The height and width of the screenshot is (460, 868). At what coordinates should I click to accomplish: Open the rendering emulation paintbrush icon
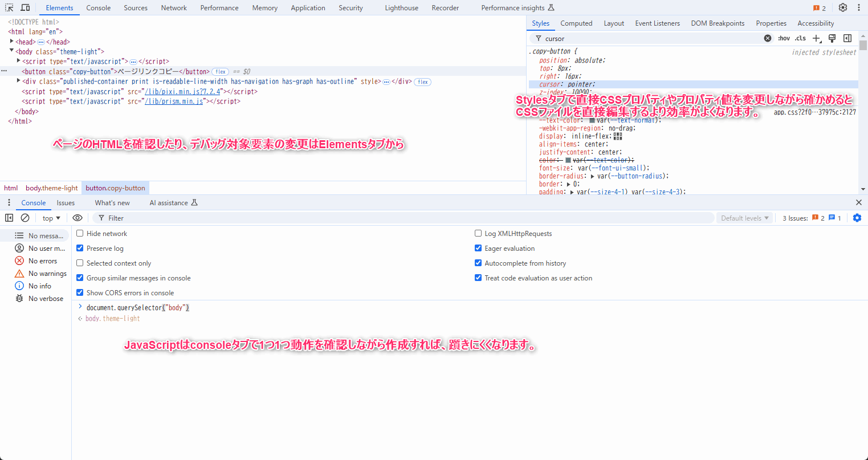832,38
